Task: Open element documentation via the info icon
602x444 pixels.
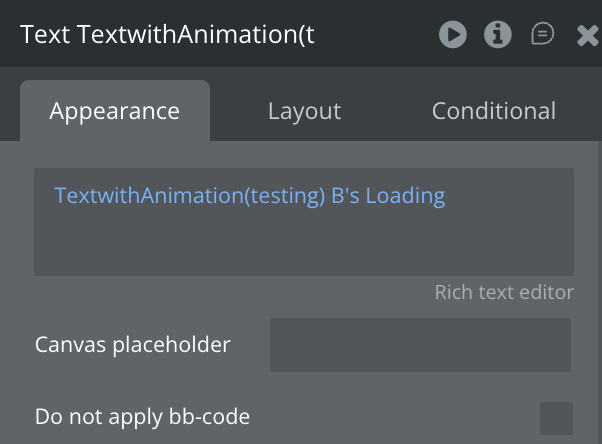Action: tap(497, 35)
